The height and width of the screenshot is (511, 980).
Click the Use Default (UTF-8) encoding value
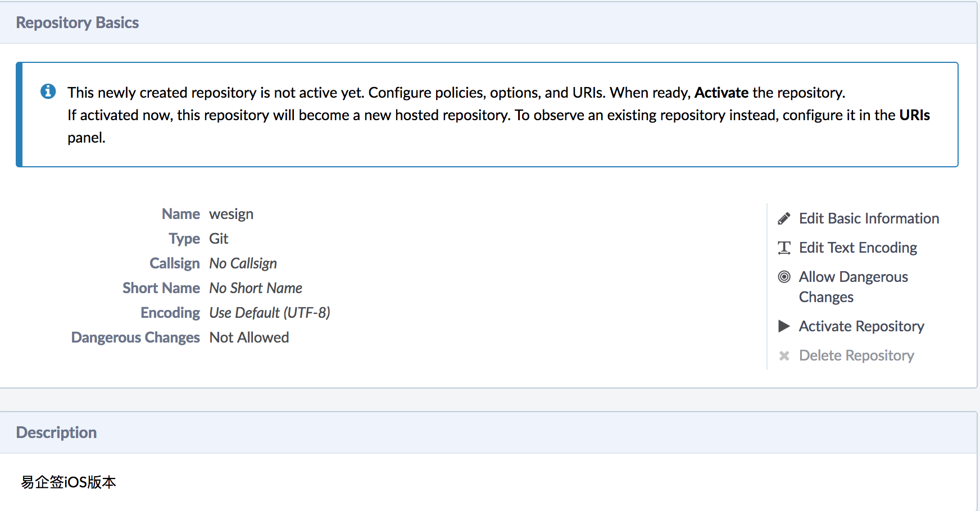click(x=269, y=313)
